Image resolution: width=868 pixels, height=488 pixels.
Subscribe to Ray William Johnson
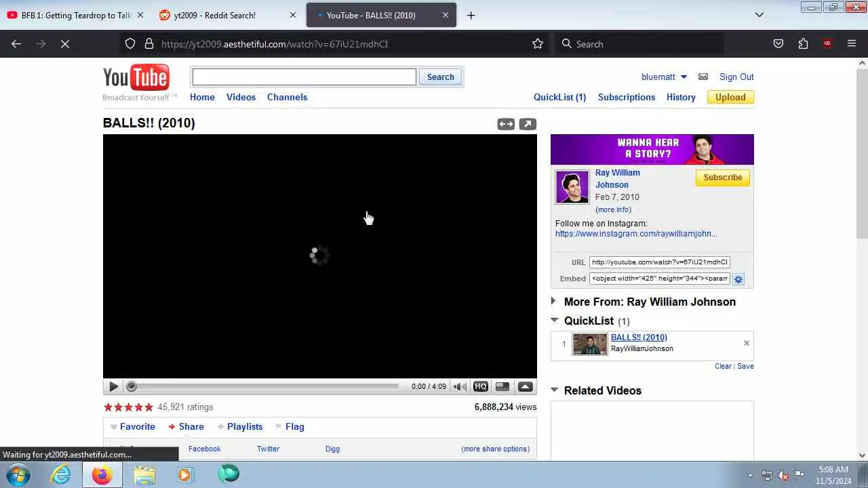point(722,178)
